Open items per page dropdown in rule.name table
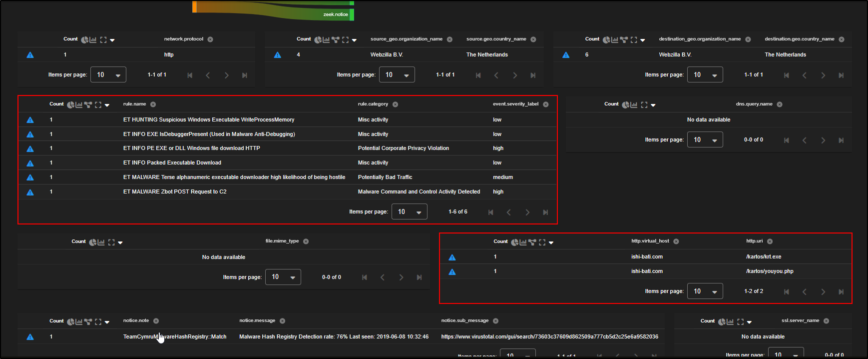This screenshot has width=868, height=359. (409, 212)
